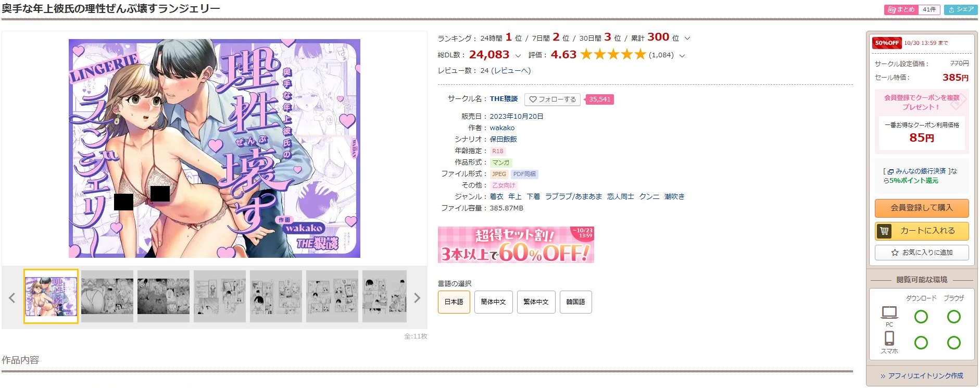Image resolution: width=980 pixels, height=388 pixels.
Task: Go to the next thumbnail with the right arrow
Action: click(417, 298)
